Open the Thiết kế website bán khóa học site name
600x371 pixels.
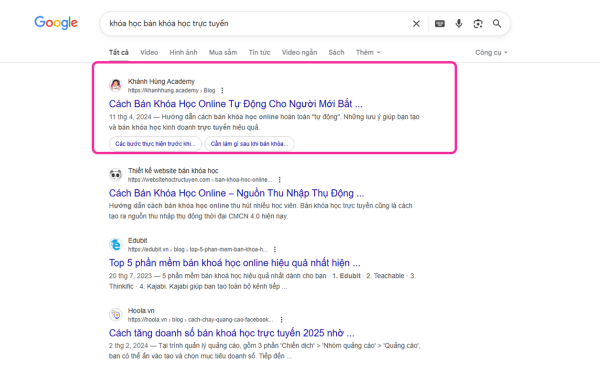pos(173,171)
